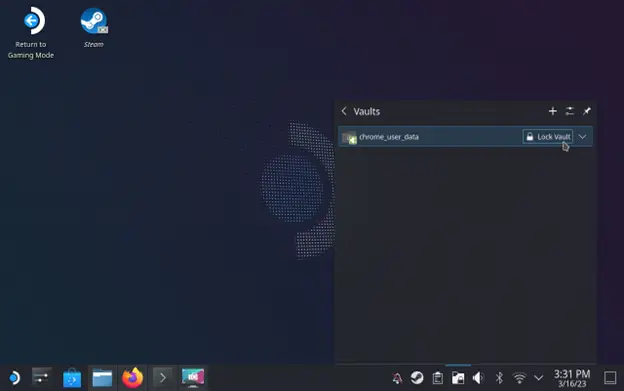
Task: Open audio volume tray icon
Action: 478,378
